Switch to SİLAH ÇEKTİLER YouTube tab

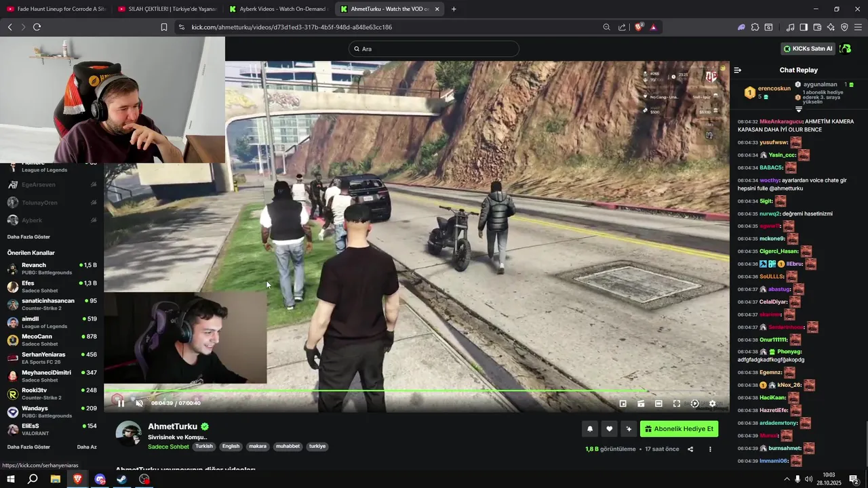pos(167,9)
